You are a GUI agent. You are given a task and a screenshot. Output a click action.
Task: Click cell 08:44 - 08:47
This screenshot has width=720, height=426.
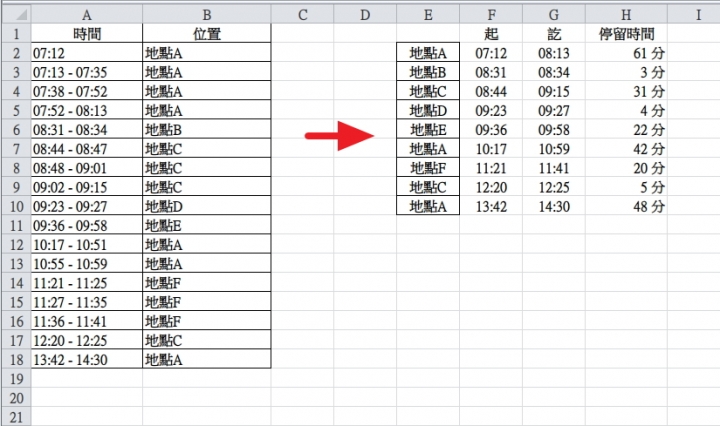87,149
